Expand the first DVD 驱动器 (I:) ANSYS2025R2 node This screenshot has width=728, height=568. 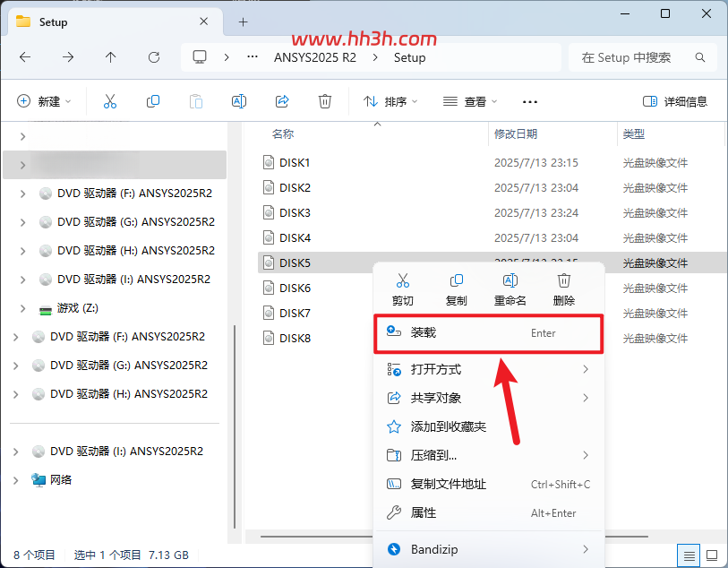(x=22, y=280)
